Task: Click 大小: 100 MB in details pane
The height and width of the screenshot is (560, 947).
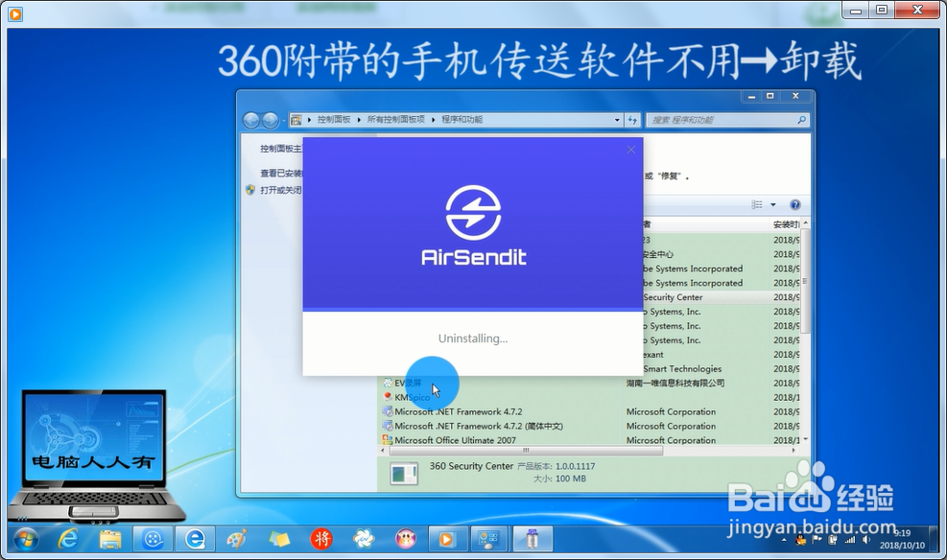Action: point(560,478)
